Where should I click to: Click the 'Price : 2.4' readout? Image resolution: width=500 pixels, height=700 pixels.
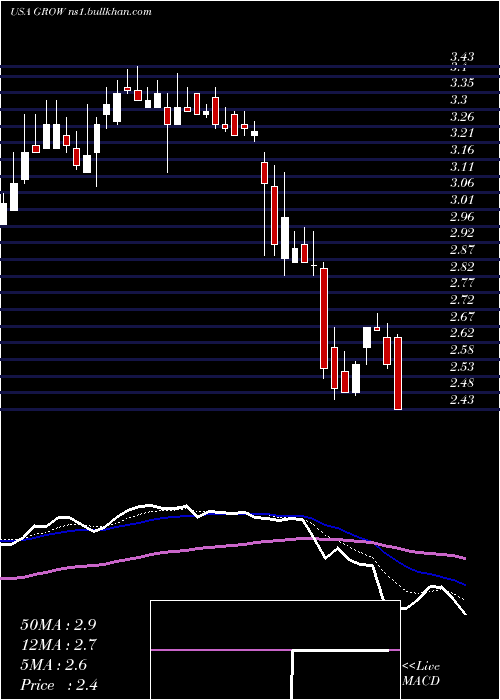point(59,685)
